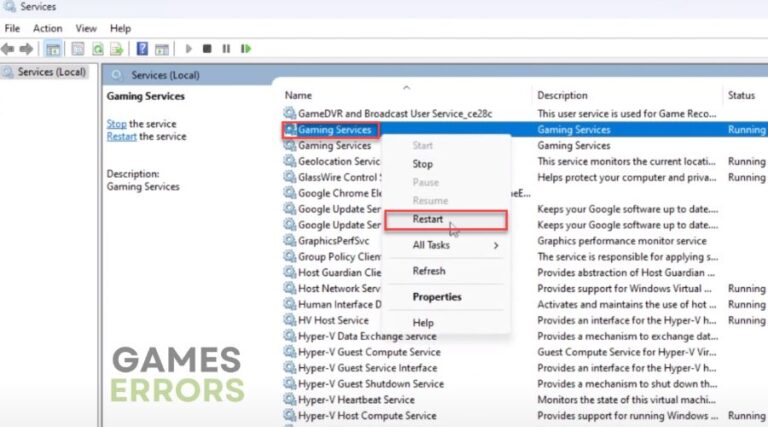The image size is (768, 427).
Task: Open Properties from the context menu
Action: (437, 297)
